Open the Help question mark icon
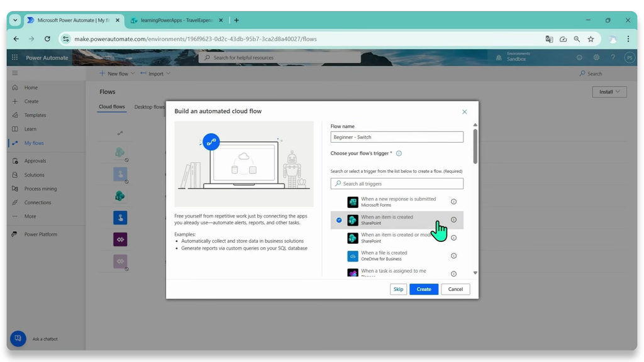644x362 pixels. [613, 57]
